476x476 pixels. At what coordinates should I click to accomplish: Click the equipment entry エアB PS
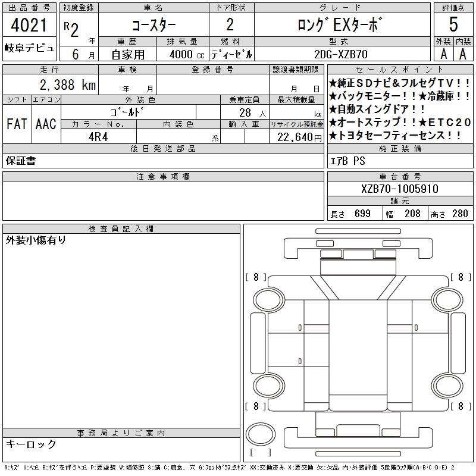[347, 161]
